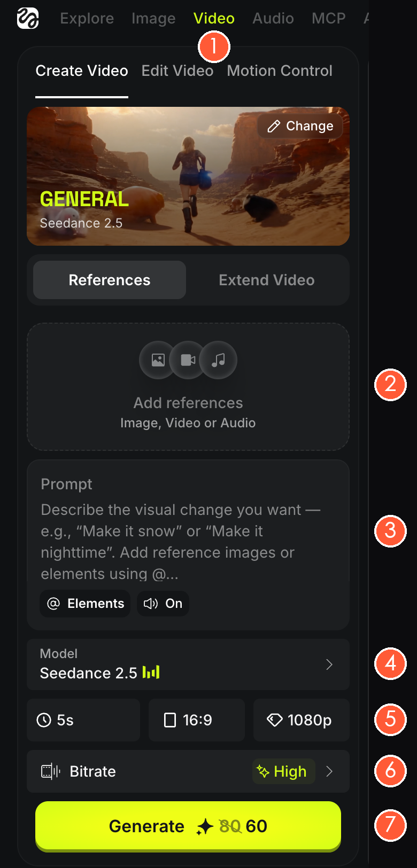Add an image reference via picture icon
The image size is (417, 868).
tap(158, 360)
